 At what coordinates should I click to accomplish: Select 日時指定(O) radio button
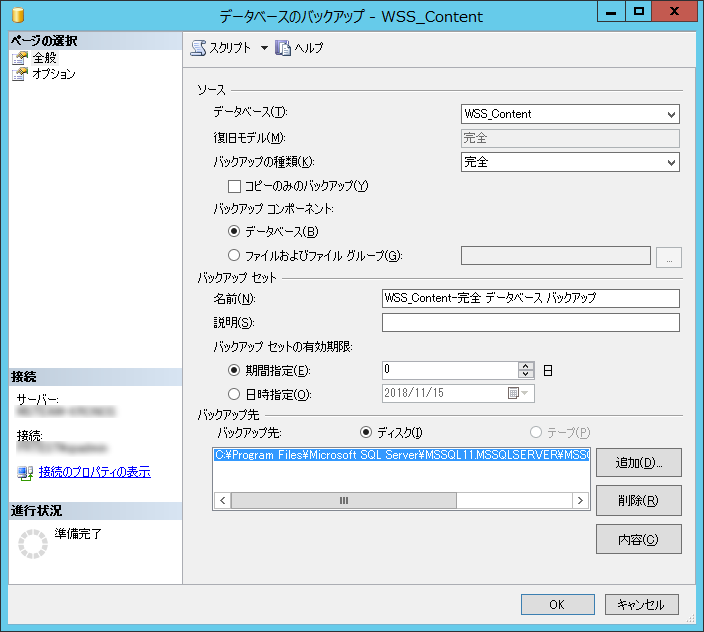[234, 394]
